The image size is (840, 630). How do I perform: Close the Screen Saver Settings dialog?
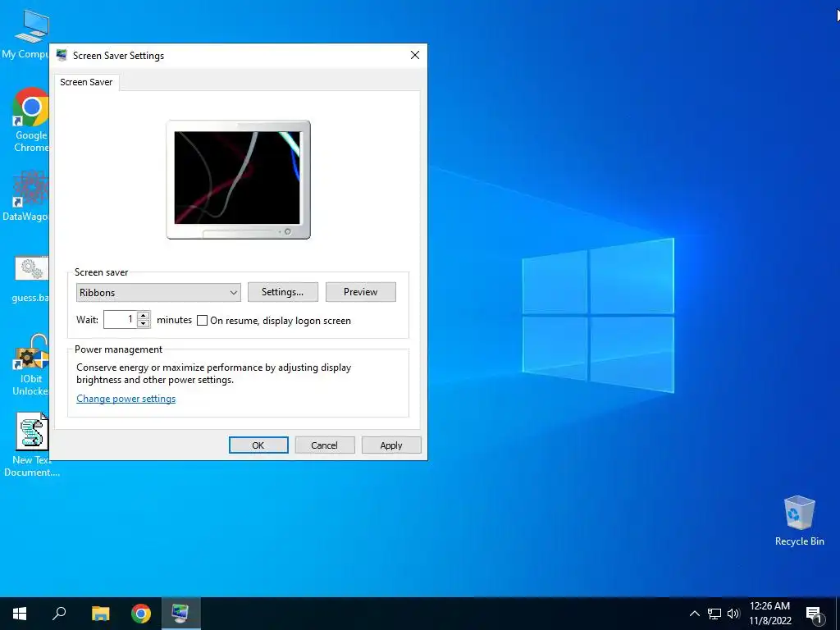point(414,55)
